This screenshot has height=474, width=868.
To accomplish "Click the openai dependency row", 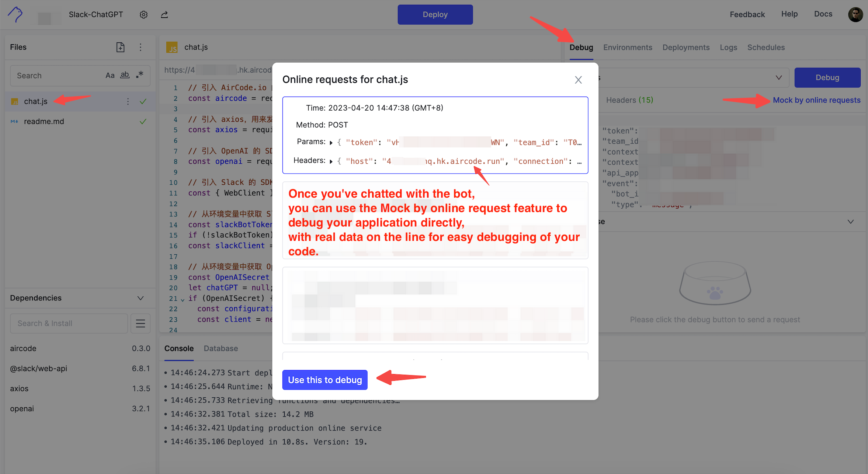I will point(80,408).
